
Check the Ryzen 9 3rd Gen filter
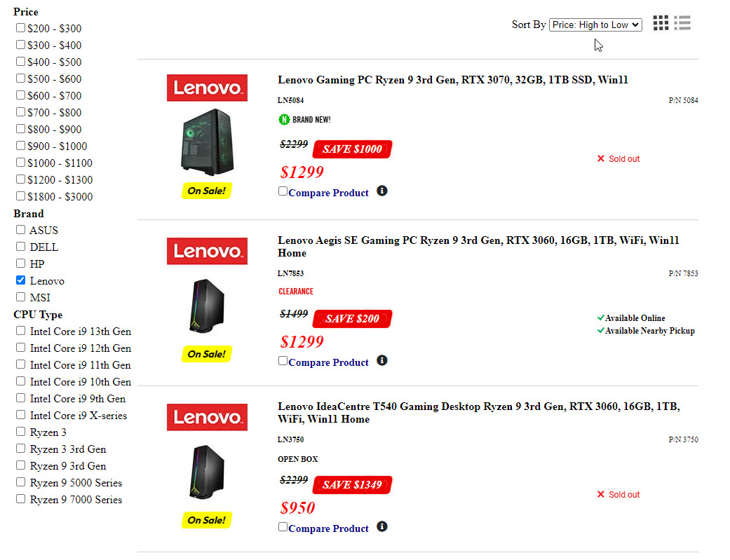(x=21, y=465)
